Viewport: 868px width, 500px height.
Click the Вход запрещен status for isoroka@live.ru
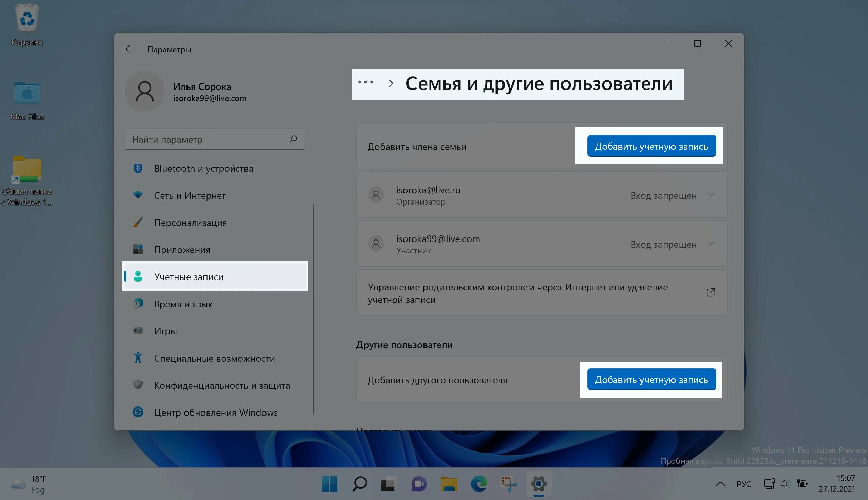coord(664,195)
